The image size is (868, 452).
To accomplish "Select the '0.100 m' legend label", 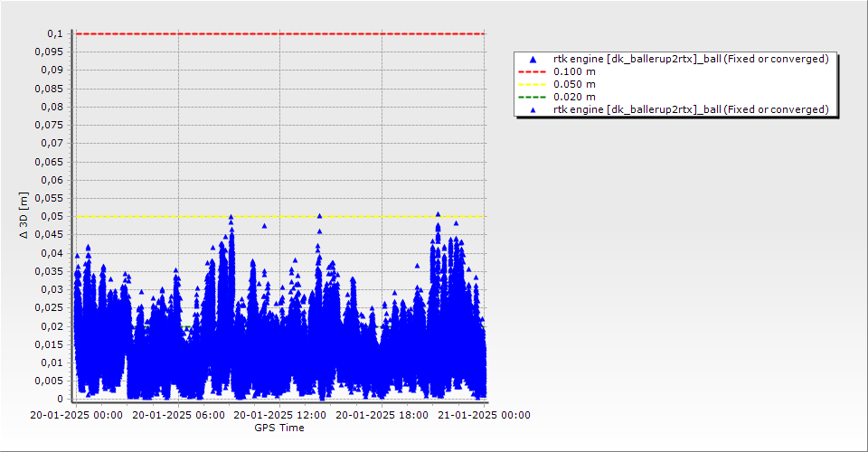I will pos(574,72).
